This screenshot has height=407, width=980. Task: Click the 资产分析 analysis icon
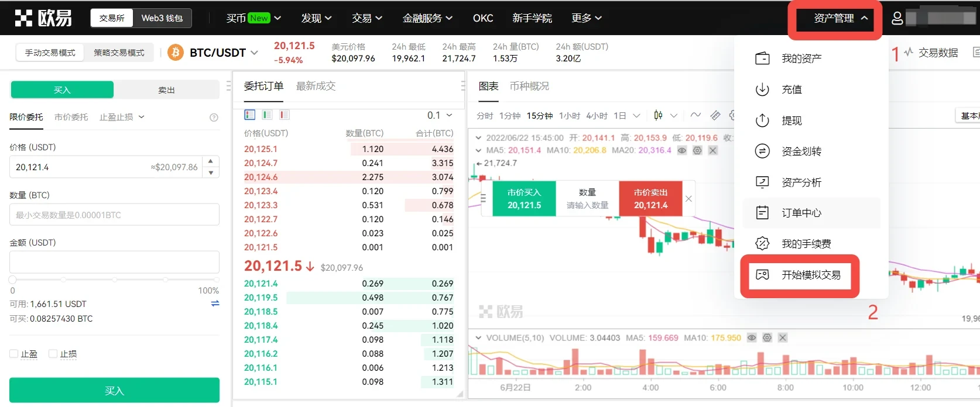pyautogui.click(x=762, y=182)
